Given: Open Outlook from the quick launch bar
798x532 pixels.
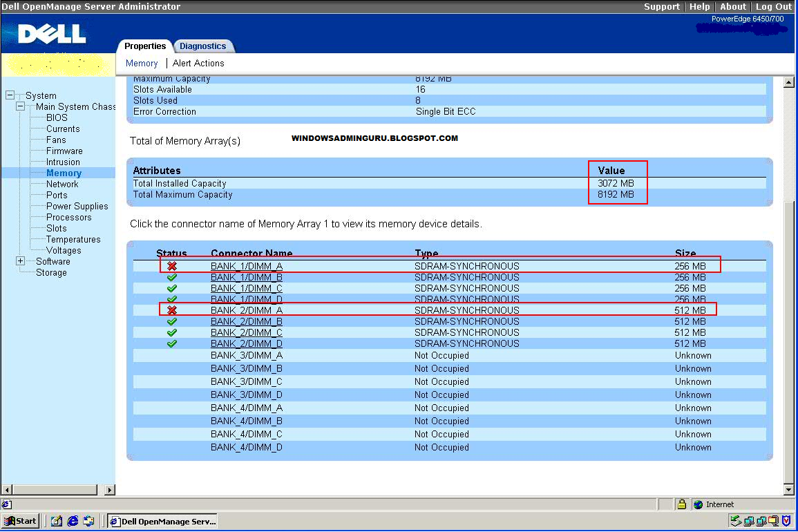Looking at the screenshot, I should (88, 521).
